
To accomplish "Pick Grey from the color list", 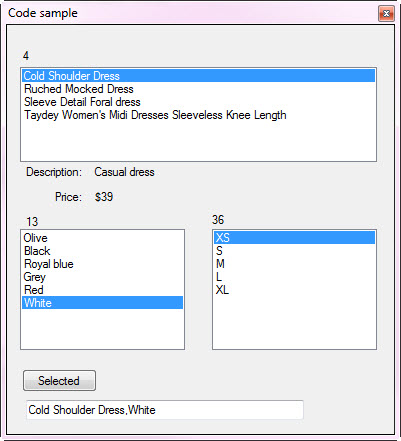I will click(103, 277).
